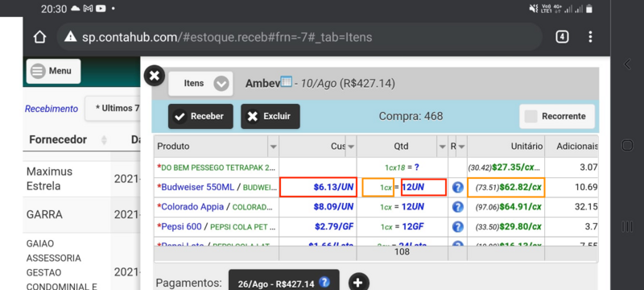Tap the browser home icon
This screenshot has width=644, height=290.
(39, 37)
